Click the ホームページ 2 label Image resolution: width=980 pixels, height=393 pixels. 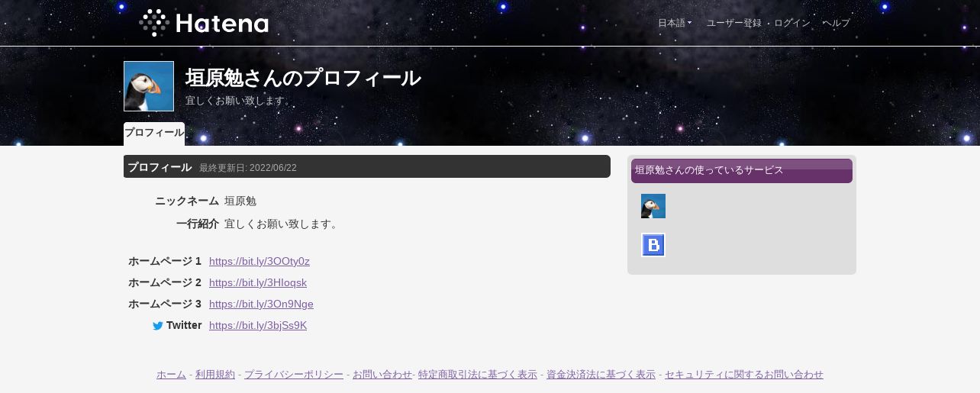[x=165, y=282]
